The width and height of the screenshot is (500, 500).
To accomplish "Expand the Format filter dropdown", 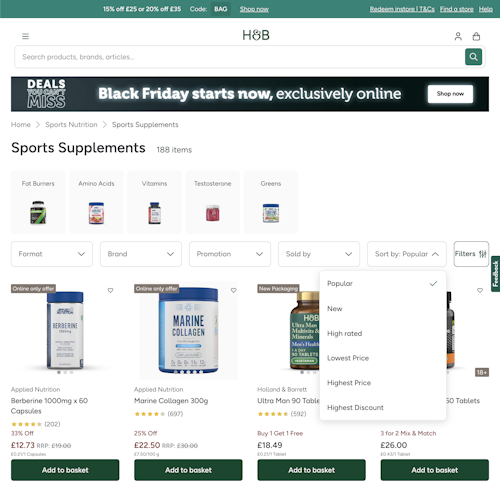I will point(52,254).
